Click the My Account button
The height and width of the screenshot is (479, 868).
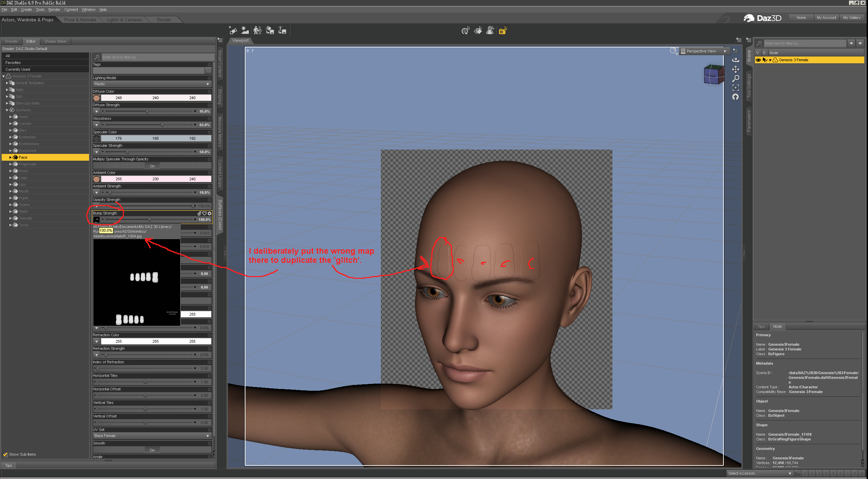point(826,18)
